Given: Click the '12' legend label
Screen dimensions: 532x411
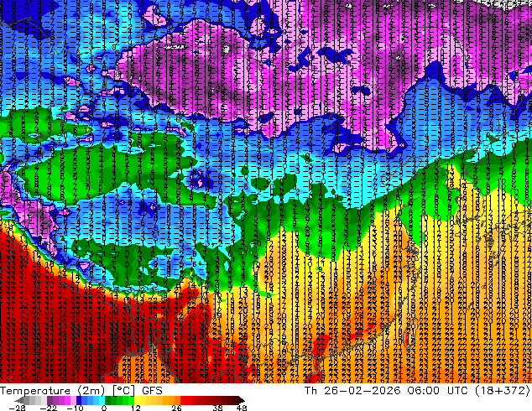Looking at the screenshot, I should point(136,408).
